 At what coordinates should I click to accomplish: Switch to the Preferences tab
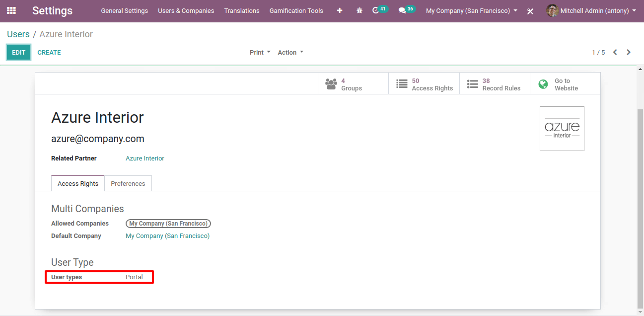[128, 183]
